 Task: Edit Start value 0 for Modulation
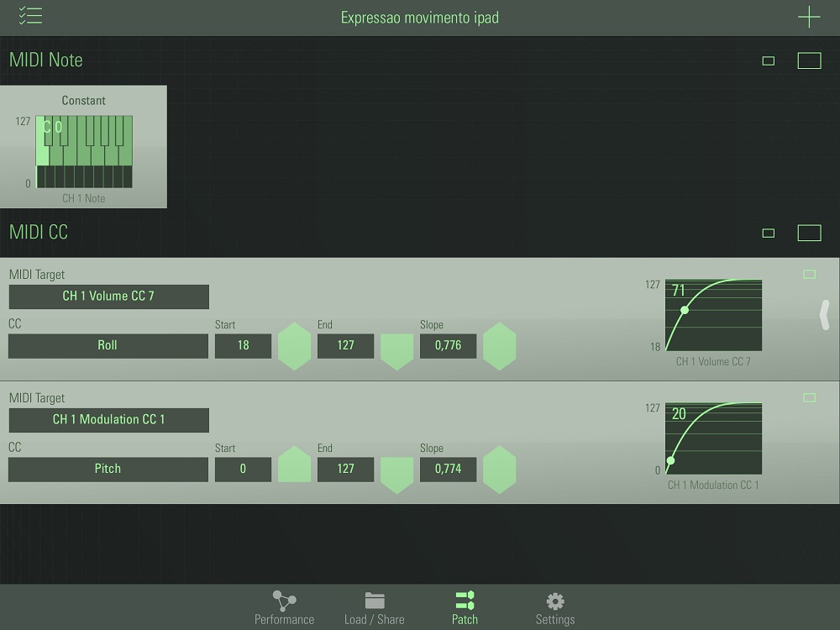coord(244,470)
